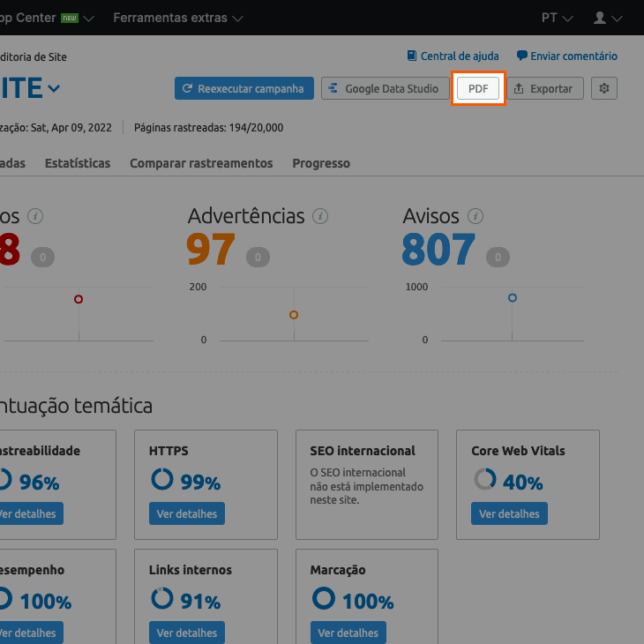
Task: Expand Ferramentas extras menu
Action: [x=178, y=18]
